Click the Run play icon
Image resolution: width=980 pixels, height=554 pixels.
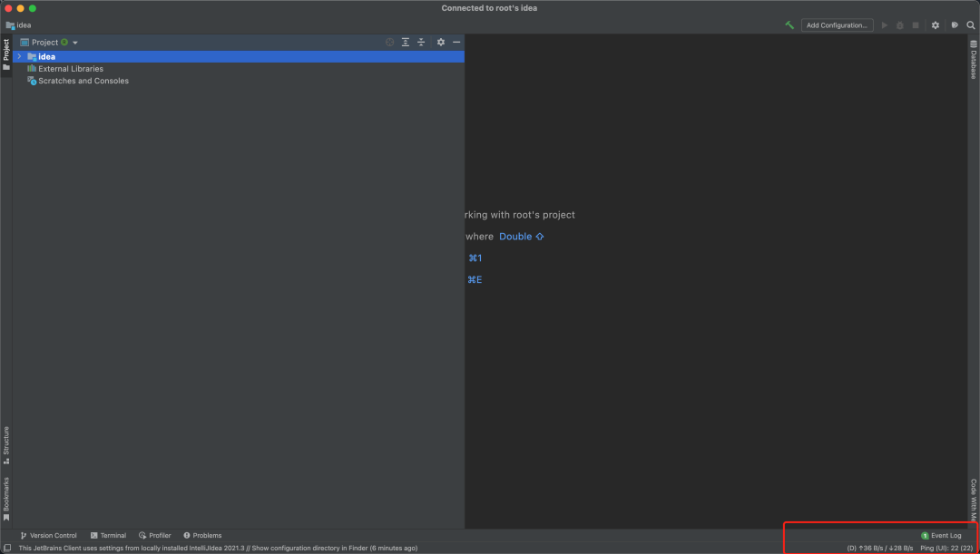pyautogui.click(x=885, y=25)
